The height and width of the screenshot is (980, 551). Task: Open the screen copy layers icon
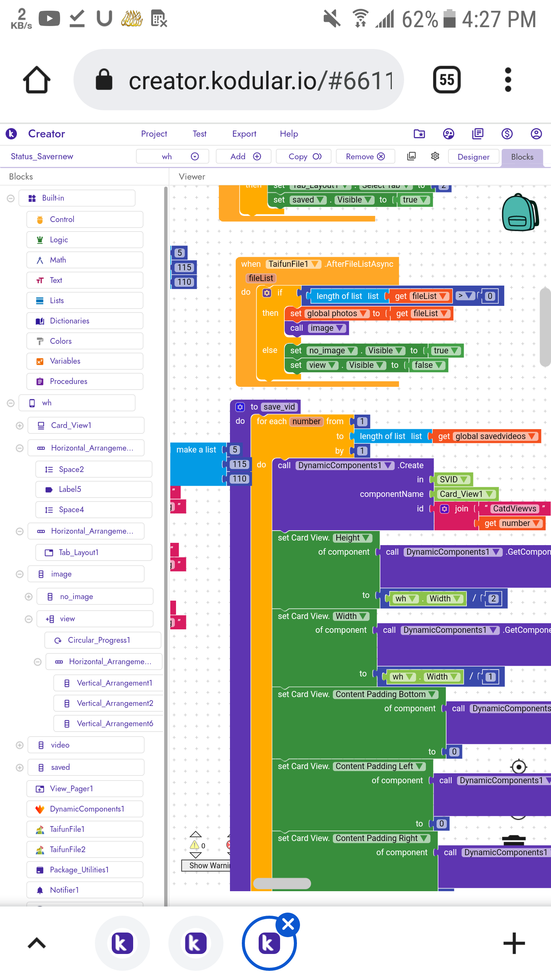pos(411,156)
